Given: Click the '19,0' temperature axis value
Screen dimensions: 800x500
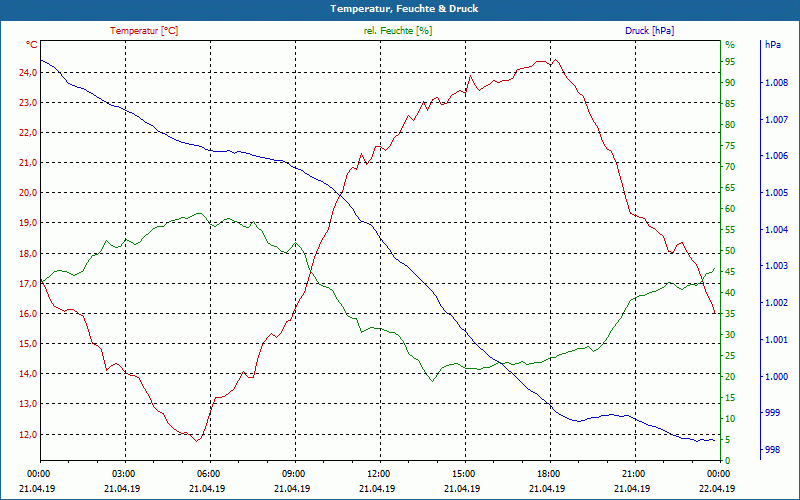Looking at the screenshot, I should (28, 223).
